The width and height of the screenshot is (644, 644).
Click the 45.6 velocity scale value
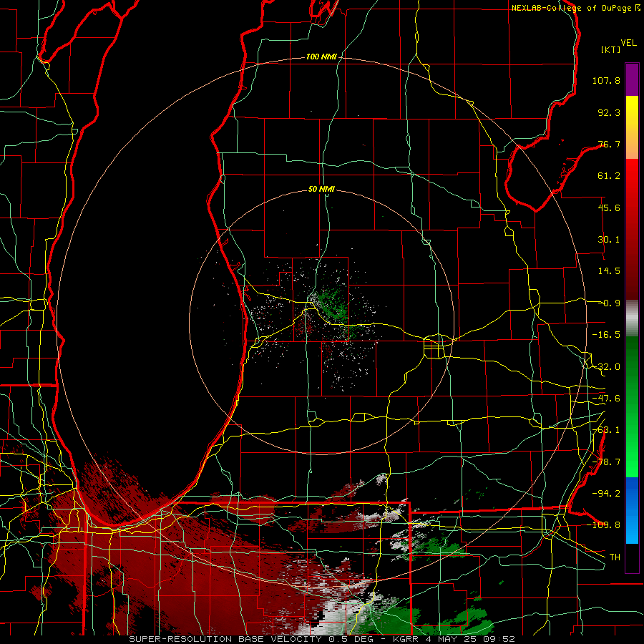[x=609, y=208]
